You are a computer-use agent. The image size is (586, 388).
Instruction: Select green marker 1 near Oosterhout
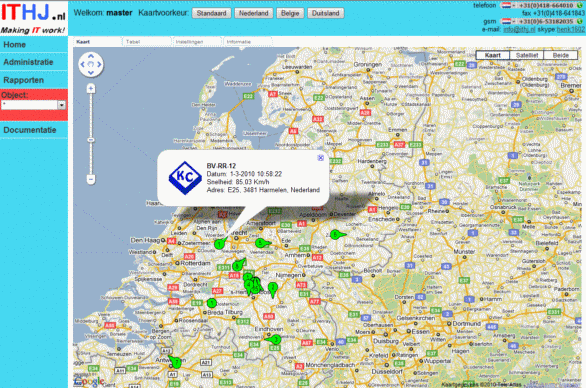click(x=212, y=303)
